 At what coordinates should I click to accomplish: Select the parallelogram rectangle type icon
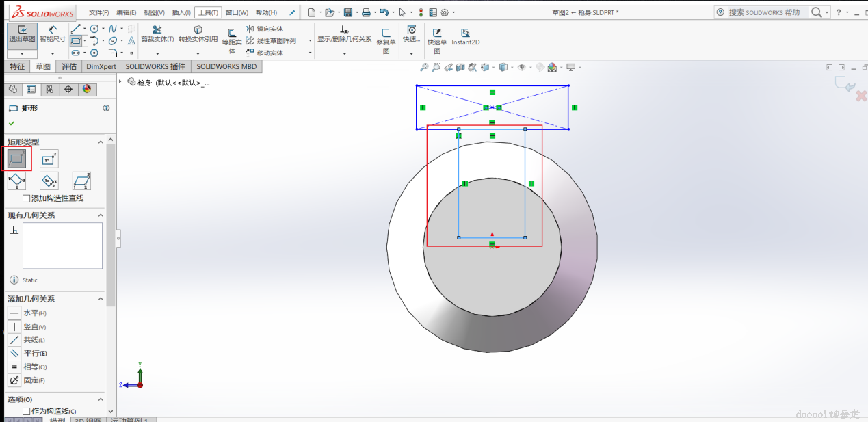pos(81,181)
